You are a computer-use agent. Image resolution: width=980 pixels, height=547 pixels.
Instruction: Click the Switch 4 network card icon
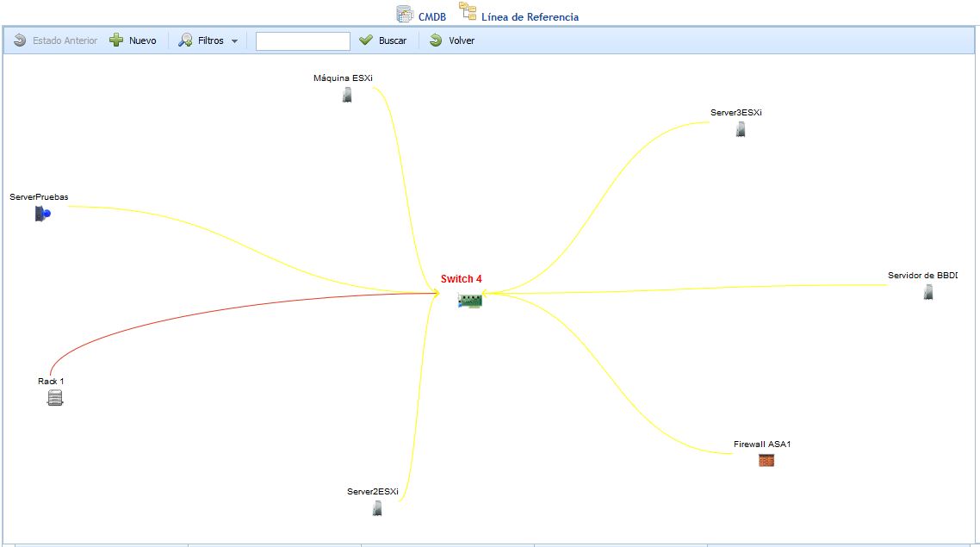(x=470, y=300)
